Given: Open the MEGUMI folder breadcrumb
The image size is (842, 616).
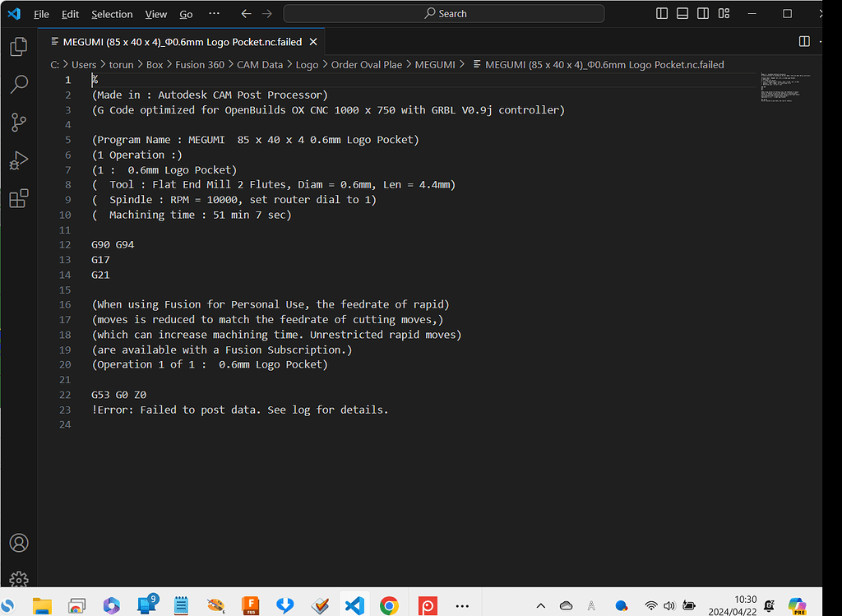Looking at the screenshot, I should [435, 65].
